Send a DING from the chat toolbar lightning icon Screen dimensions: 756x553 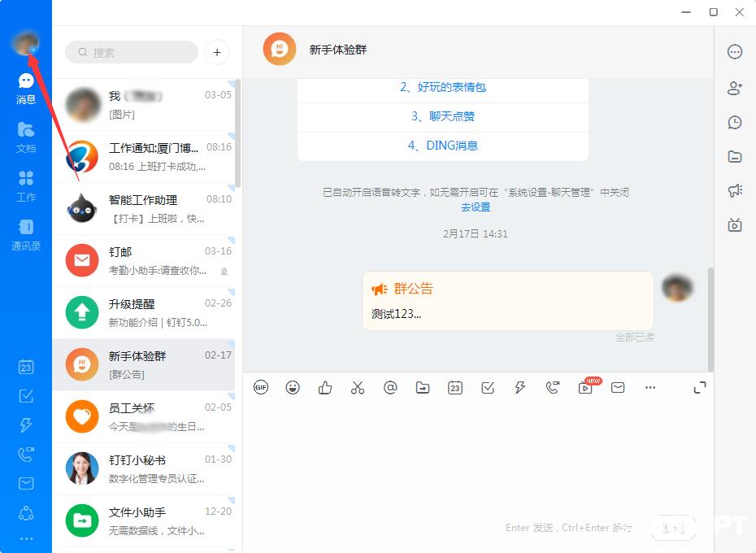pos(520,387)
